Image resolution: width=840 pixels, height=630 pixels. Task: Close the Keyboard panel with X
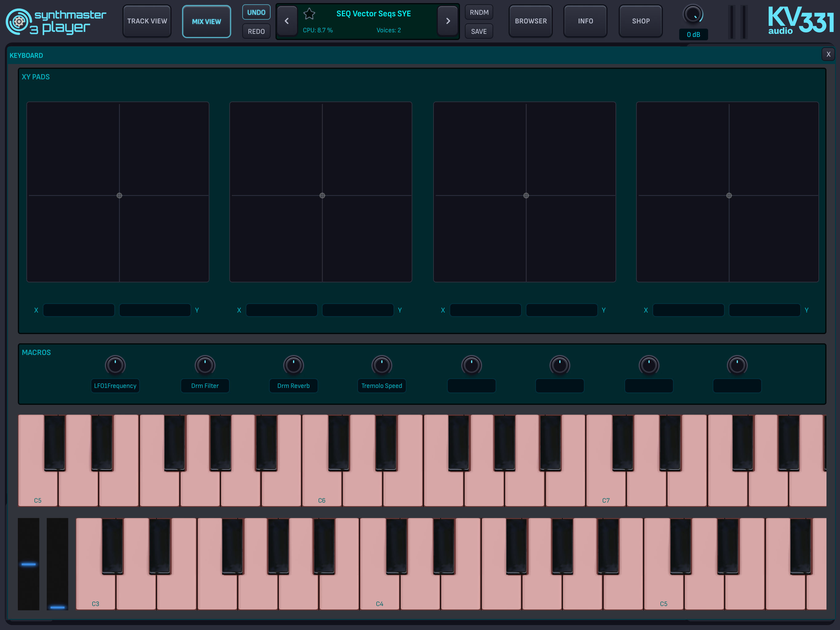[x=828, y=54]
